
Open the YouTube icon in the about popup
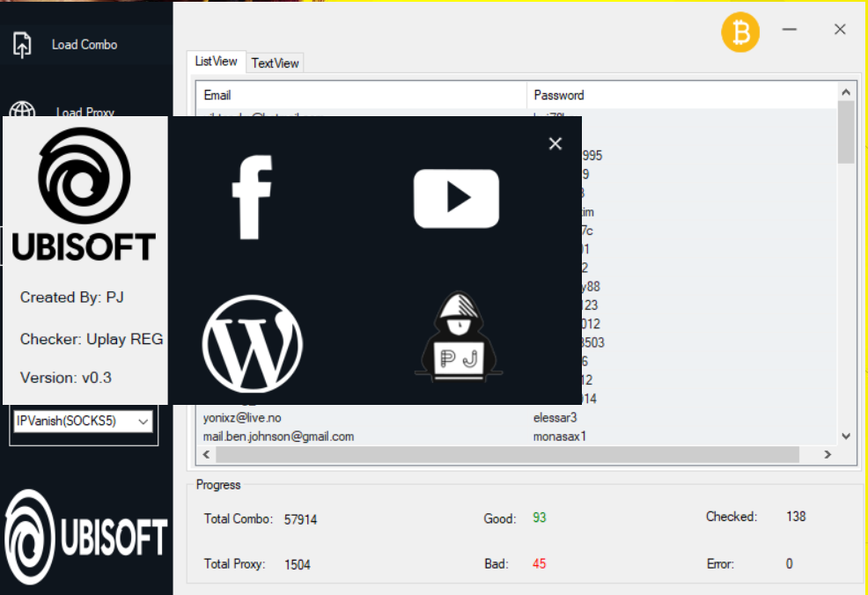tap(456, 198)
